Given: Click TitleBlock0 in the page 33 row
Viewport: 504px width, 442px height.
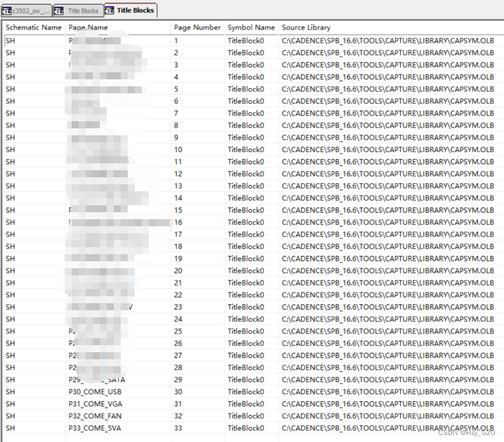Looking at the screenshot, I should tap(246, 428).
